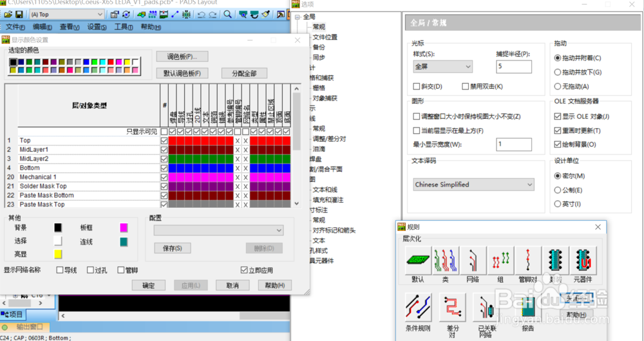Open Group (组) rules icon
Screen dimensions: 644x341
pyautogui.click(x=500, y=260)
